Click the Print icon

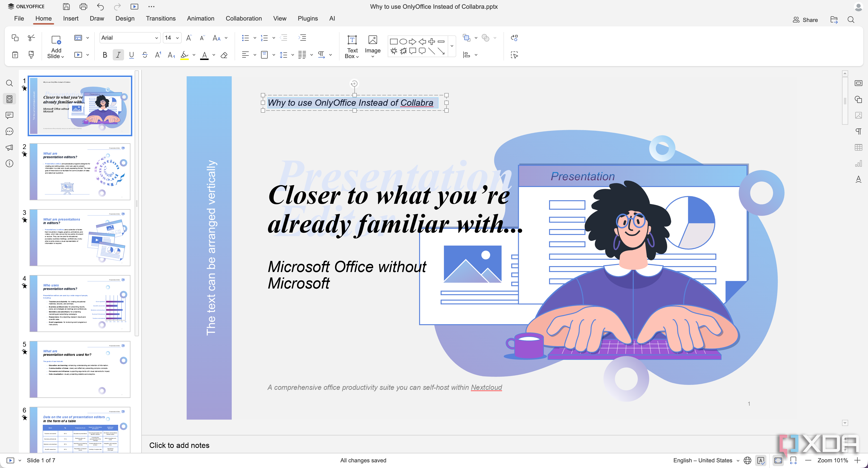coord(83,6)
